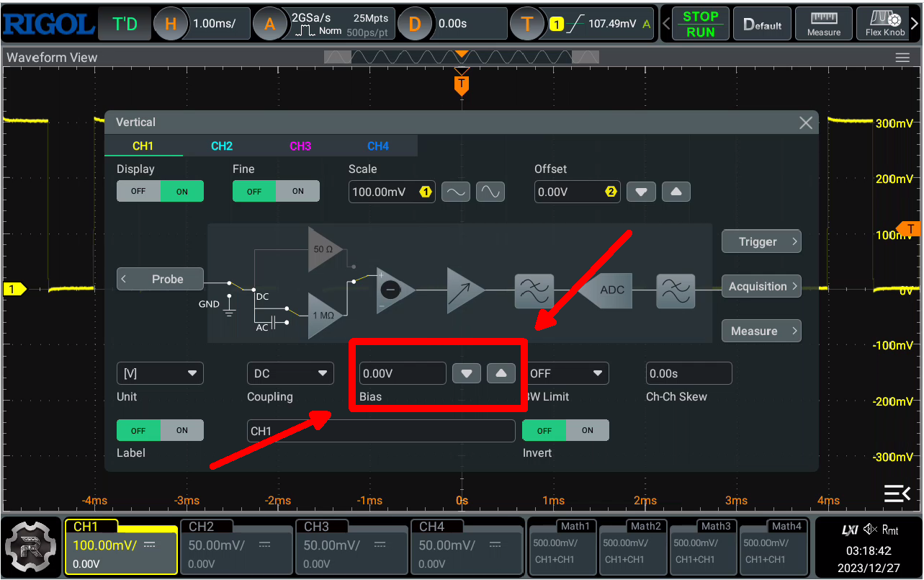This screenshot has height=580, width=924.
Task: Click the Bias value field
Action: (x=403, y=373)
